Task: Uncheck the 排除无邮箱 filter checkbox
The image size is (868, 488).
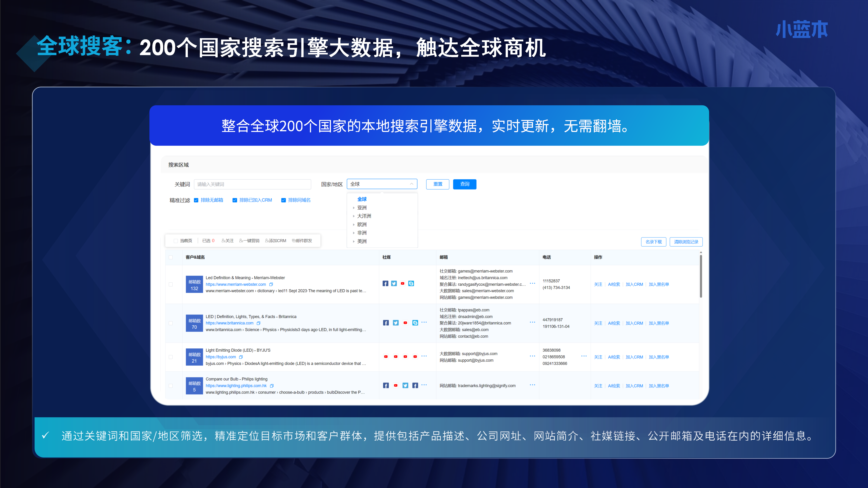Action: click(196, 200)
